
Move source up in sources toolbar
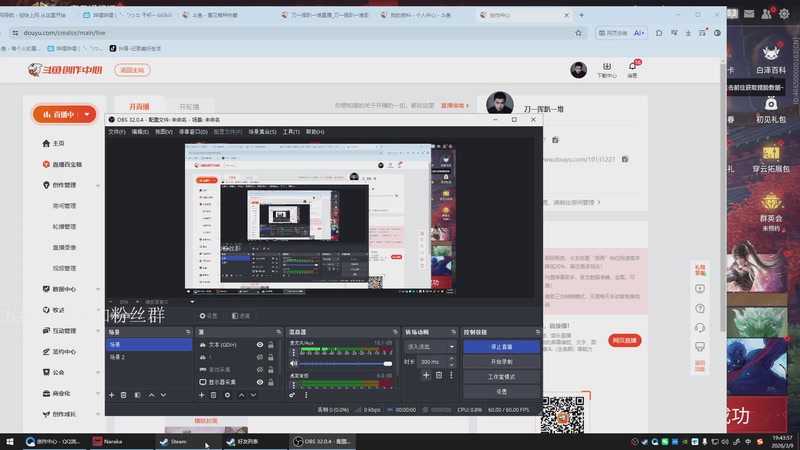point(241,395)
